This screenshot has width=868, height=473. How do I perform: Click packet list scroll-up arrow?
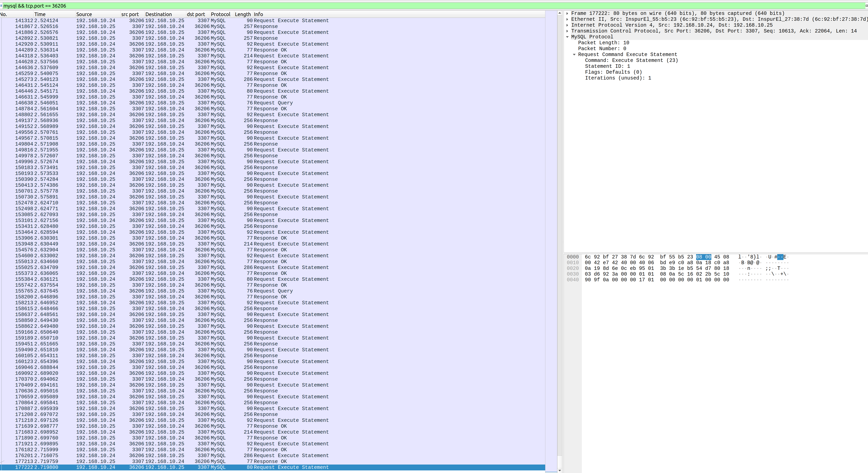coord(560,13)
